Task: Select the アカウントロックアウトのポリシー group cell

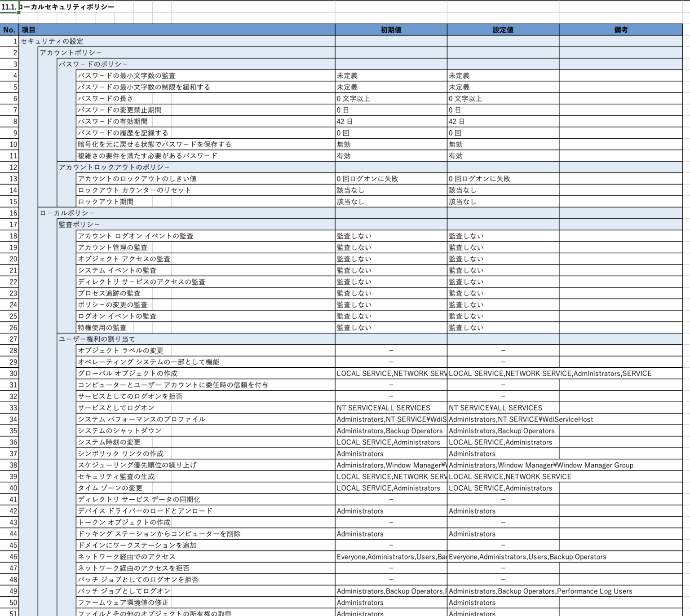Action: tap(114, 167)
